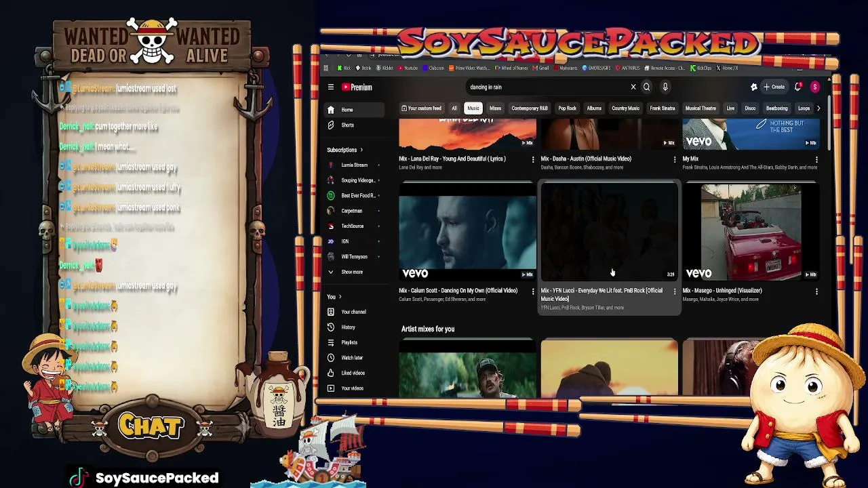Viewport: 868px width, 488px height.
Task: Open the Will Tennyson subscription channel
Action: [353, 256]
